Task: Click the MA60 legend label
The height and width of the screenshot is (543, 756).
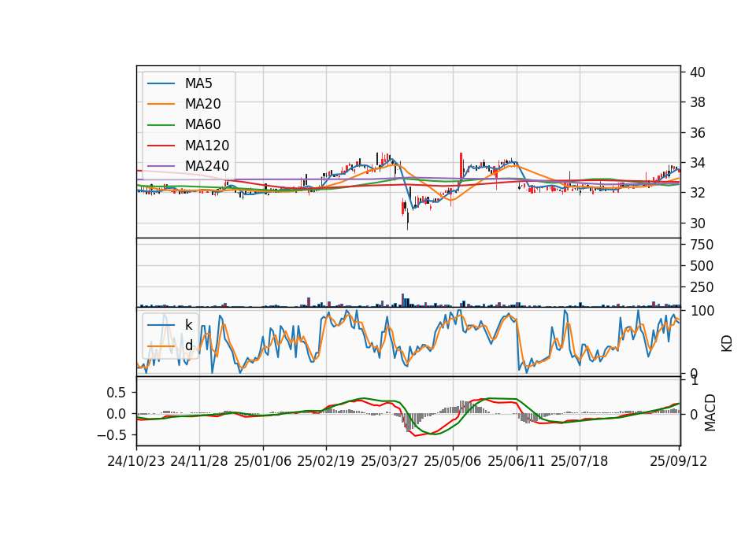Action: point(202,125)
